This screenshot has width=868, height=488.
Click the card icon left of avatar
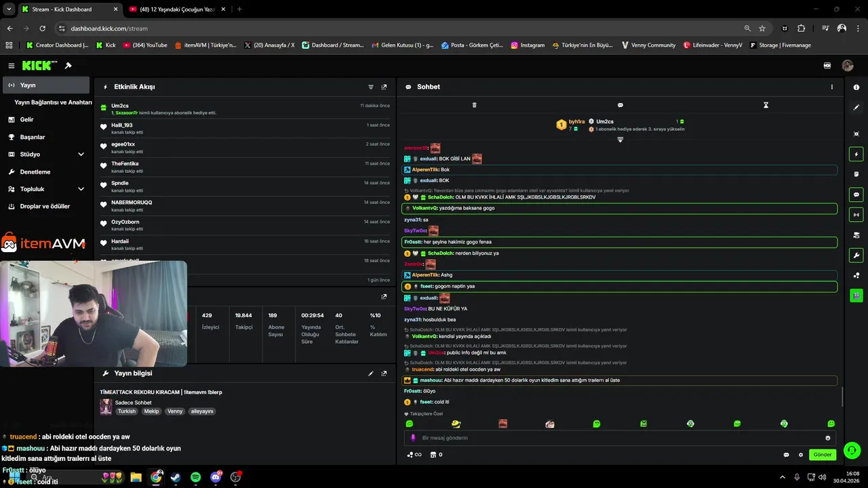click(x=827, y=66)
